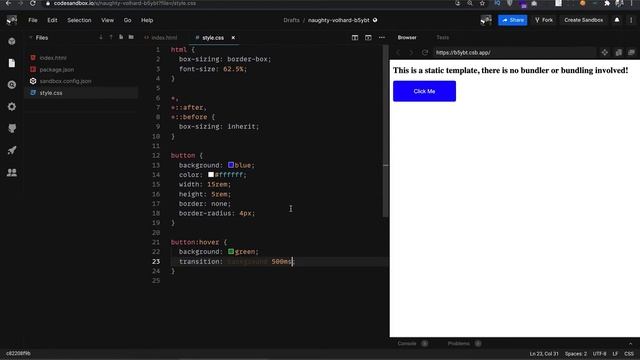This screenshot has height=360, width=640.
Task: Click the show preview layout icon
Action: tap(368, 38)
